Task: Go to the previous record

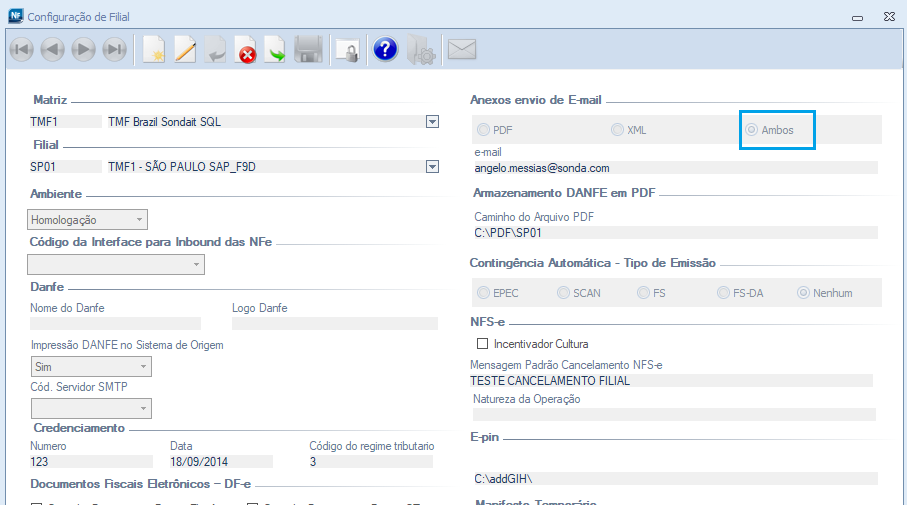Action: click(53, 50)
